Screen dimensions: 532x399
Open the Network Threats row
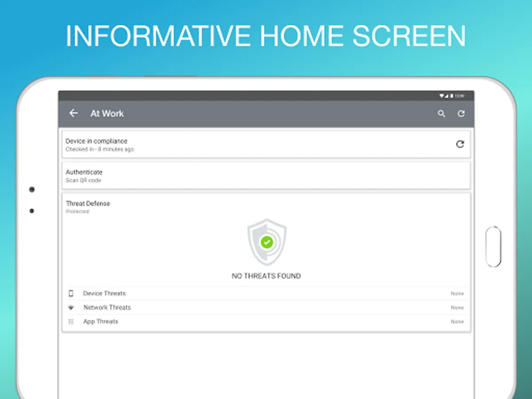[x=266, y=308]
